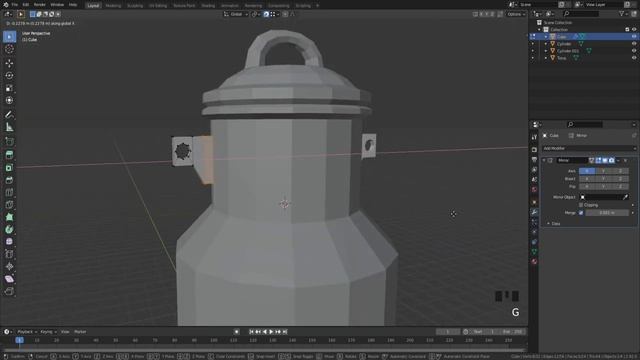Select the combined Transform tool
Image resolution: width=640 pixels, height=360 pixels.
pos(9,100)
